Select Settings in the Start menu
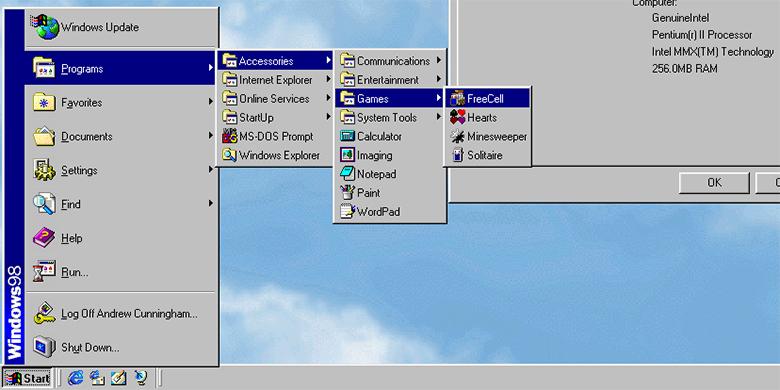Image resolution: width=780 pixels, height=390 pixels. pyautogui.click(x=121, y=170)
